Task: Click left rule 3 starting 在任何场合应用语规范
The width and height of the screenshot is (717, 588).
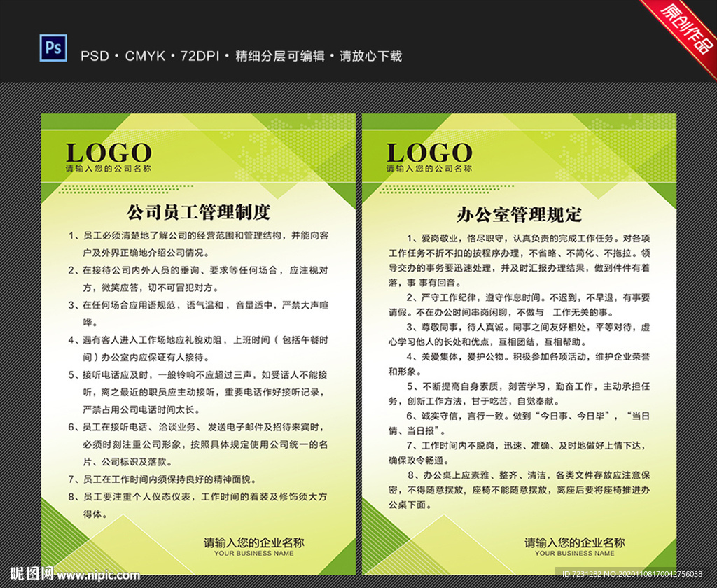Action: pyautogui.click(x=198, y=314)
